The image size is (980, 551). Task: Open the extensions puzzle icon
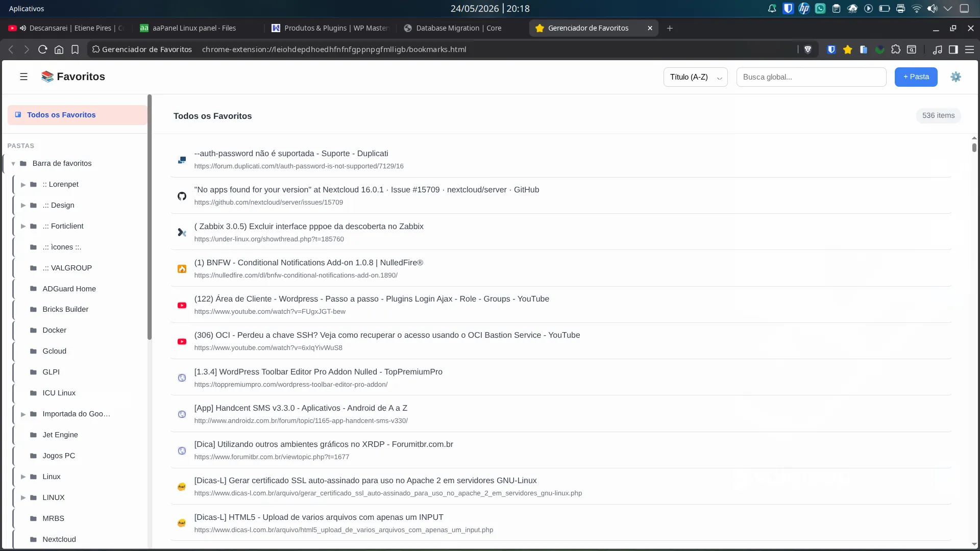[896, 49]
